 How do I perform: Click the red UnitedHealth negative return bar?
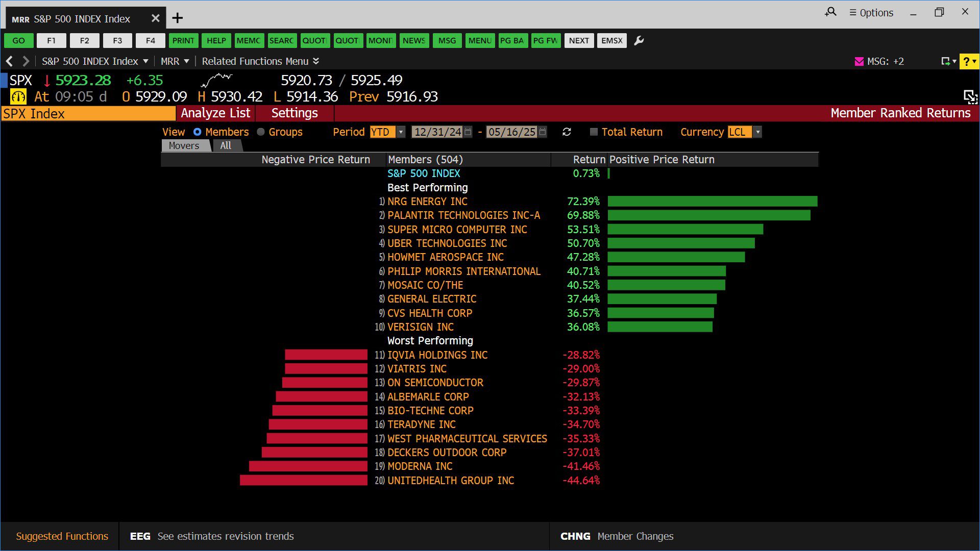304,481
